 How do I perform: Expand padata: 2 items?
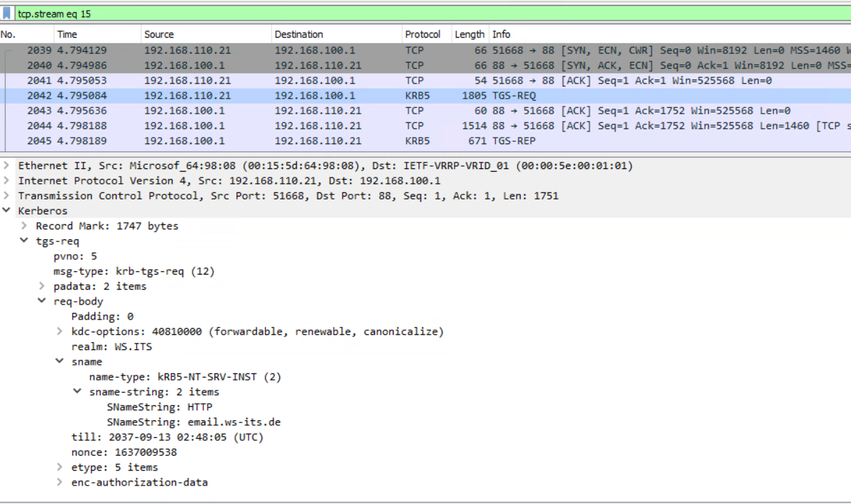tap(42, 286)
